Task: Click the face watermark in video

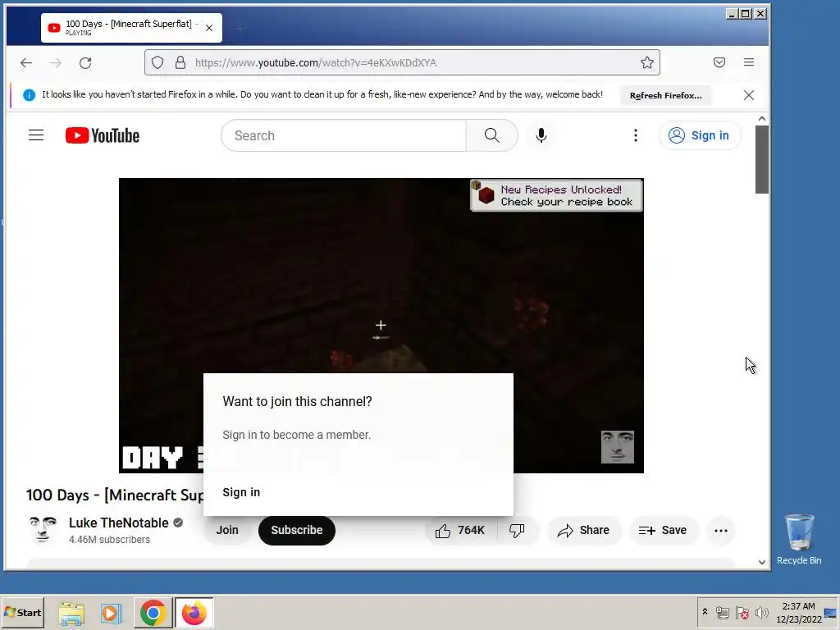Action: click(617, 447)
